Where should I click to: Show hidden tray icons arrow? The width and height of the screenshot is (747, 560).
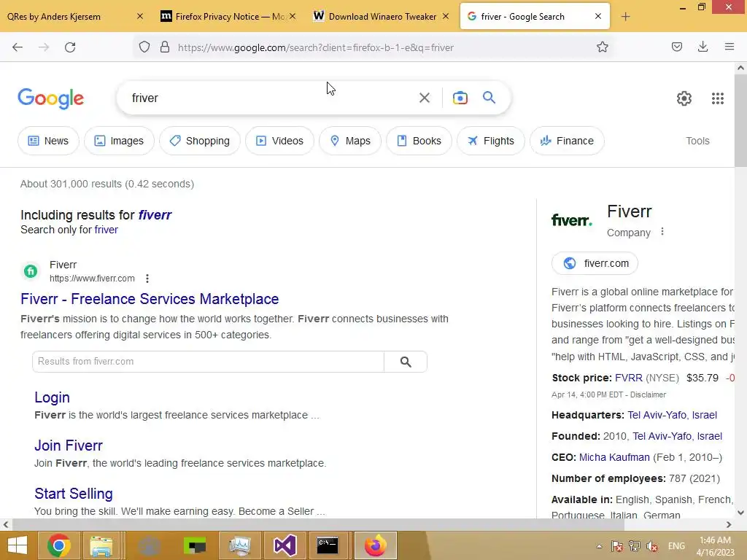tap(600, 546)
